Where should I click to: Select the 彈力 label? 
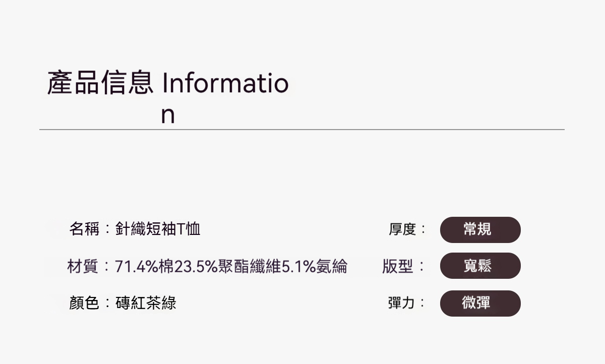(402, 303)
